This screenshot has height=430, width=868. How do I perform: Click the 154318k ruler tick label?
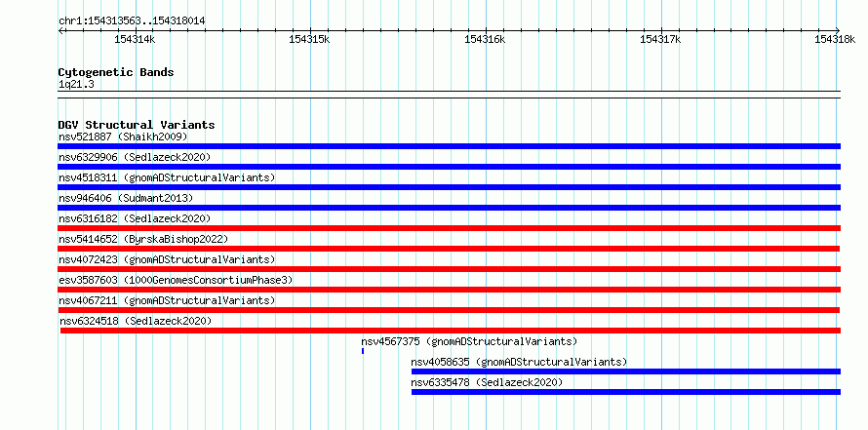click(835, 39)
